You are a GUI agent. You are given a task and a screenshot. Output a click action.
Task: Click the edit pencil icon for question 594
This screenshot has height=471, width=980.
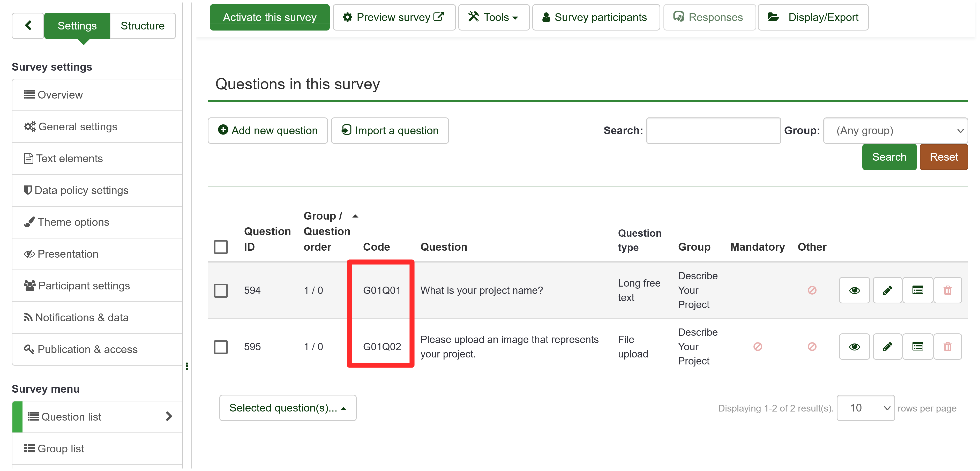pyautogui.click(x=887, y=290)
